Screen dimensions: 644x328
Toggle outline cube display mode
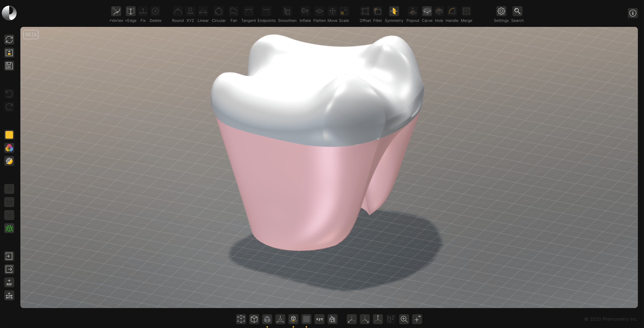pos(254,319)
